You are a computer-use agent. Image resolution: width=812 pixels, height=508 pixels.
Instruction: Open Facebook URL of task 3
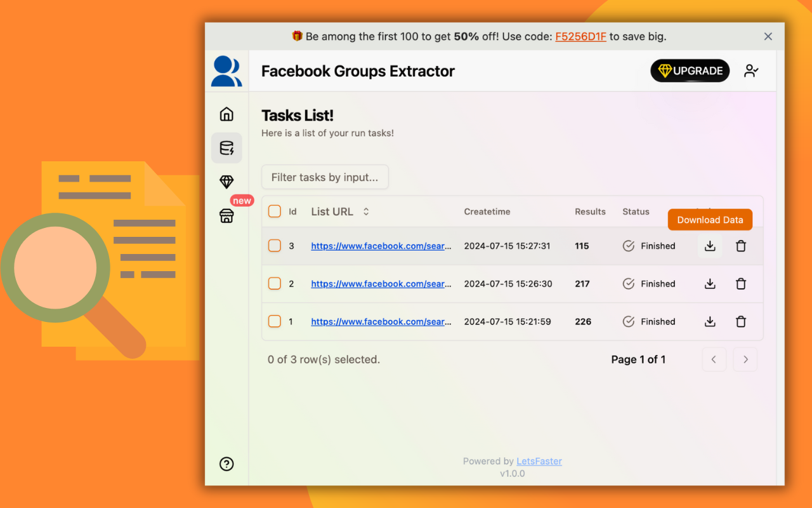coord(381,246)
